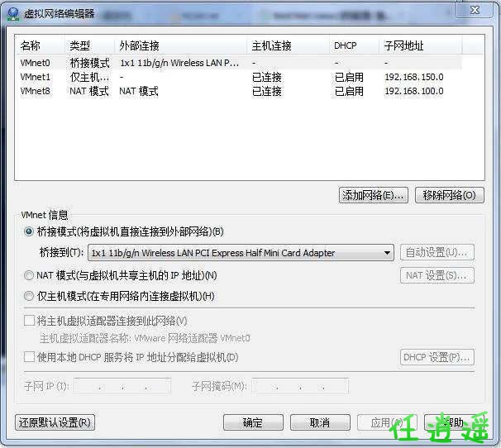Image resolution: width=501 pixels, height=448 pixels.
Task: Toggle 使用本地 DHCP 服务 checkbox
Action: [x=30, y=357]
